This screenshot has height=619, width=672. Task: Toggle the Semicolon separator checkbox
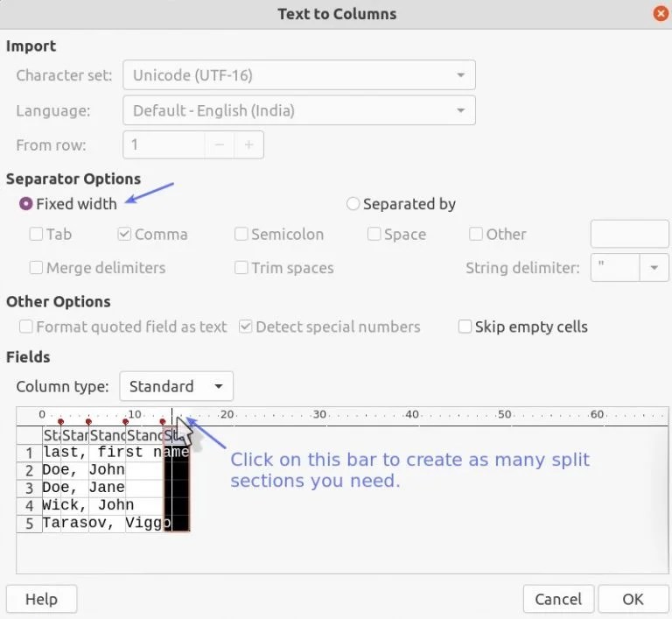point(241,235)
